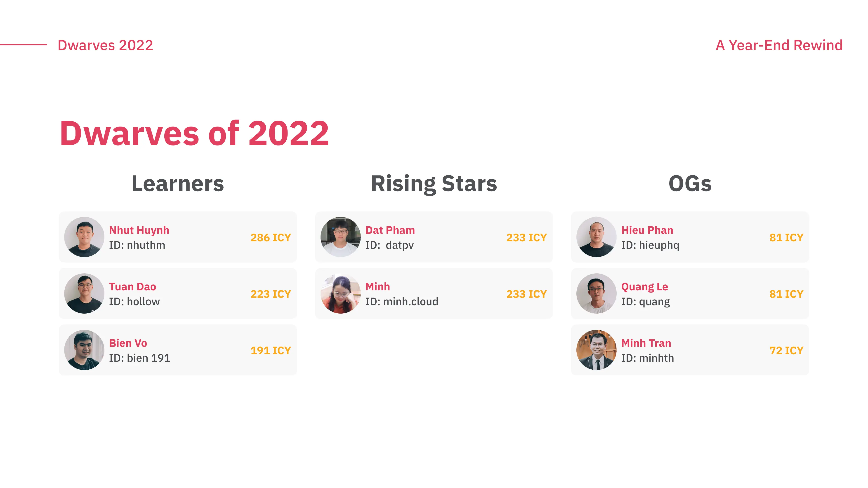Click the OGs column heading
Image resolution: width=868 pixels, height=488 pixels.
click(690, 184)
